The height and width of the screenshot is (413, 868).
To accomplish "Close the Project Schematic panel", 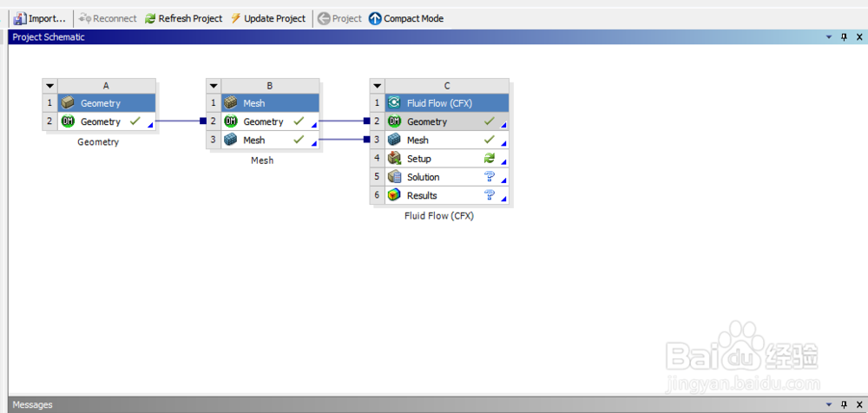I will [x=859, y=37].
